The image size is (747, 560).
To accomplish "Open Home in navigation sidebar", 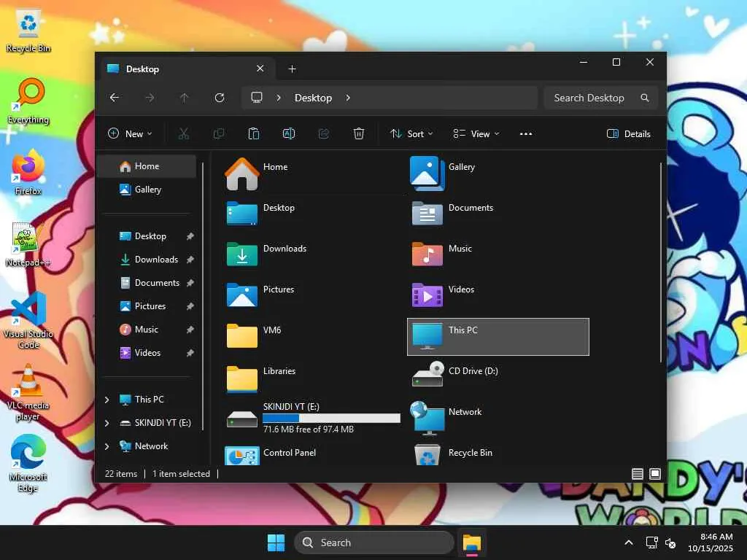I will (146, 166).
